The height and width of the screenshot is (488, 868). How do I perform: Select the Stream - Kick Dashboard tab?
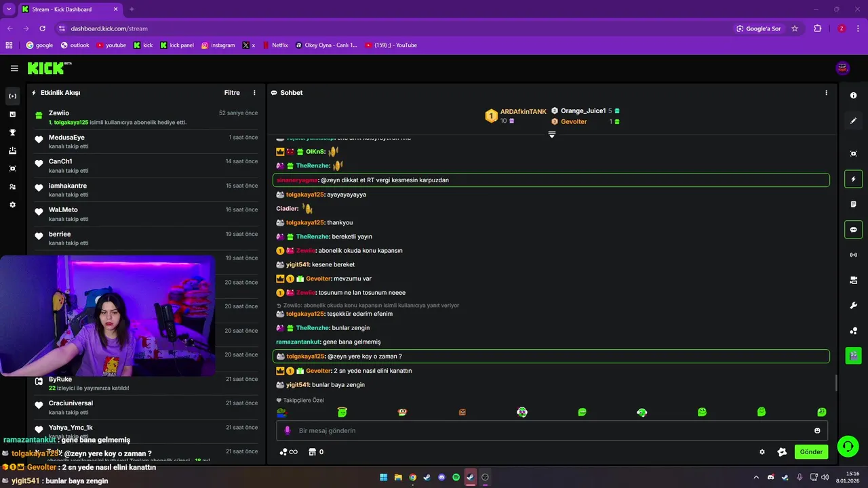point(70,9)
